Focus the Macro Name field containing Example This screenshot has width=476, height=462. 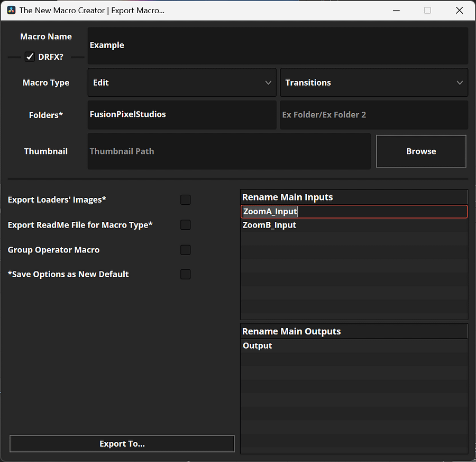pyautogui.click(x=278, y=46)
